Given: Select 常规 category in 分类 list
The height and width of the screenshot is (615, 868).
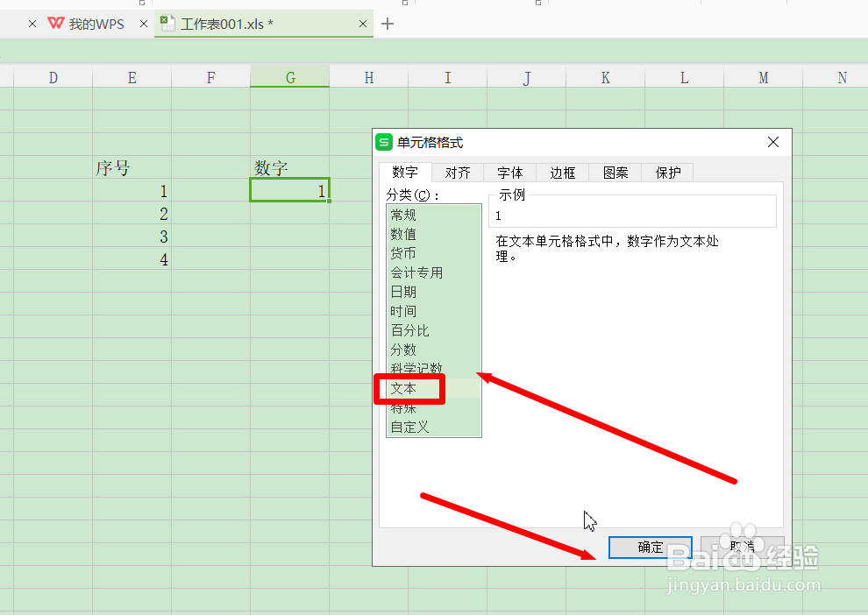Looking at the screenshot, I should coord(403,214).
